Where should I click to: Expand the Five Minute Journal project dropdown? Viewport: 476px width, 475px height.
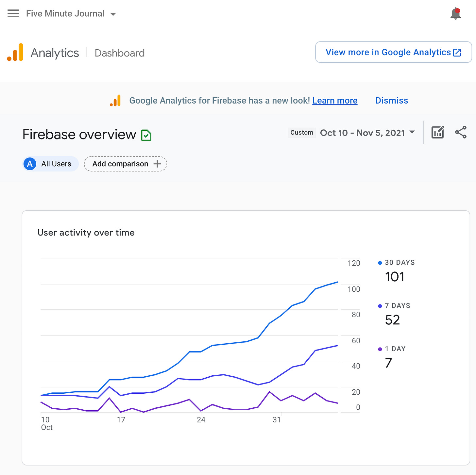pyautogui.click(x=71, y=14)
